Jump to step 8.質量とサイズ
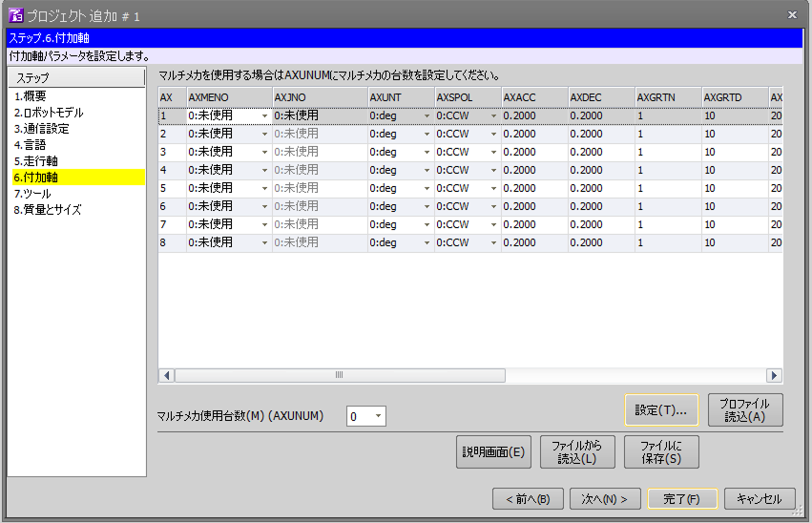 click(x=48, y=210)
